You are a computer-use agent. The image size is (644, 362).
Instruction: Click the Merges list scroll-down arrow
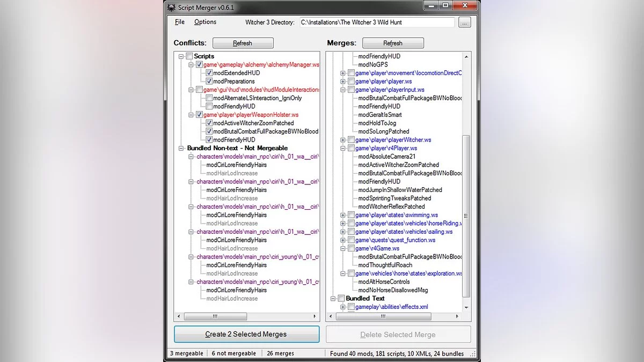[466, 307]
